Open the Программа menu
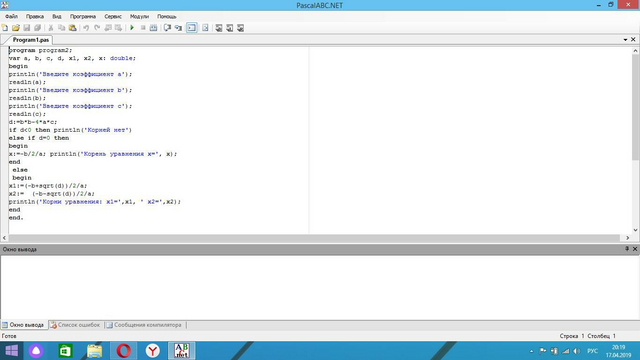 83,16
